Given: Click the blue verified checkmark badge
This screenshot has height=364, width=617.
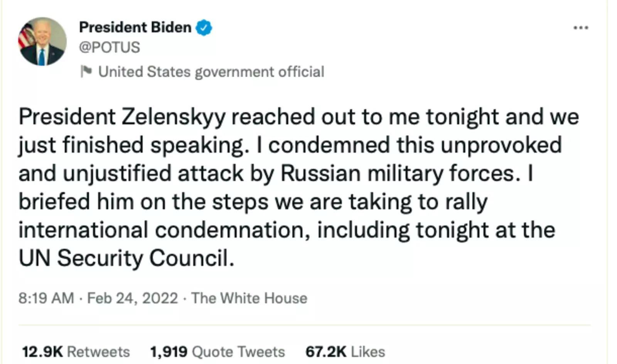Looking at the screenshot, I should [204, 28].
